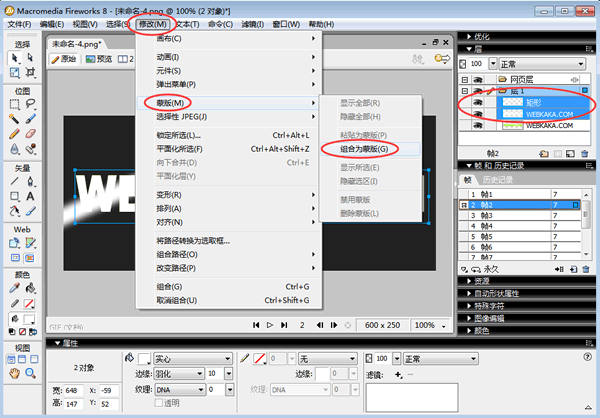Switch to 预览 view tab
The height and width of the screenshot is (418, 600).
coord(99,59)
